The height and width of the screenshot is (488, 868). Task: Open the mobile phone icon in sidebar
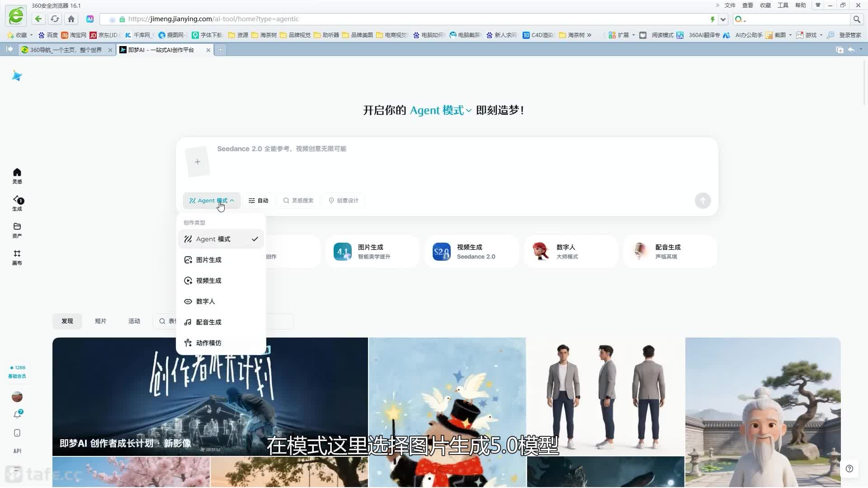tap(17, 433)
